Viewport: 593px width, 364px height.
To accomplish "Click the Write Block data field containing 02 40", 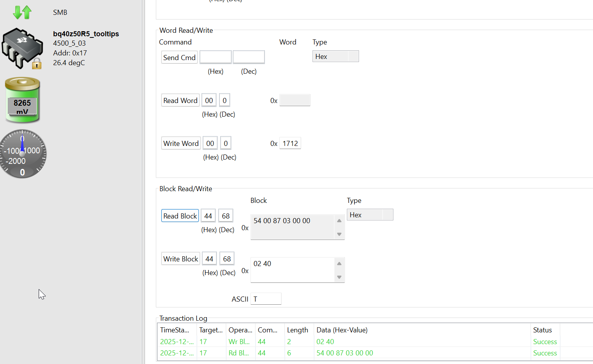I will pyautogui.click(x=293, y=270).
